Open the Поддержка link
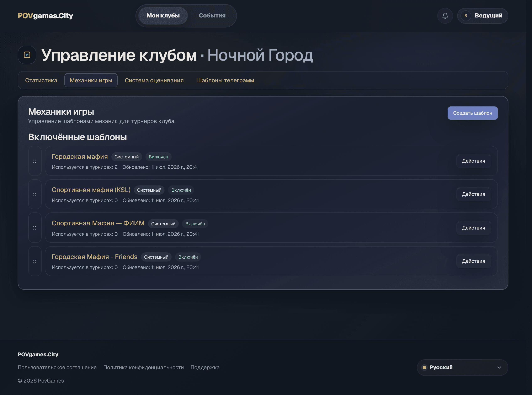The height and width of the screenshot is (395, 532). click(x=205, y=368)
